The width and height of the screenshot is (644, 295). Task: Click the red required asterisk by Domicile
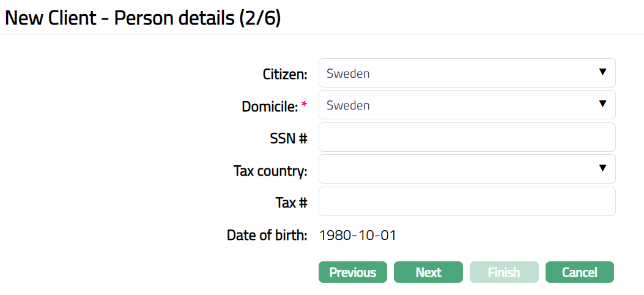tap(304, 105)
